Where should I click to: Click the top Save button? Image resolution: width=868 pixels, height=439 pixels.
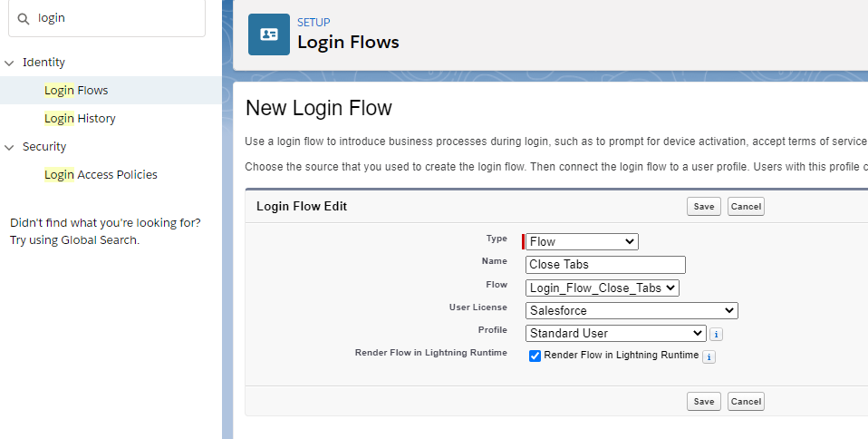point(704,207)
